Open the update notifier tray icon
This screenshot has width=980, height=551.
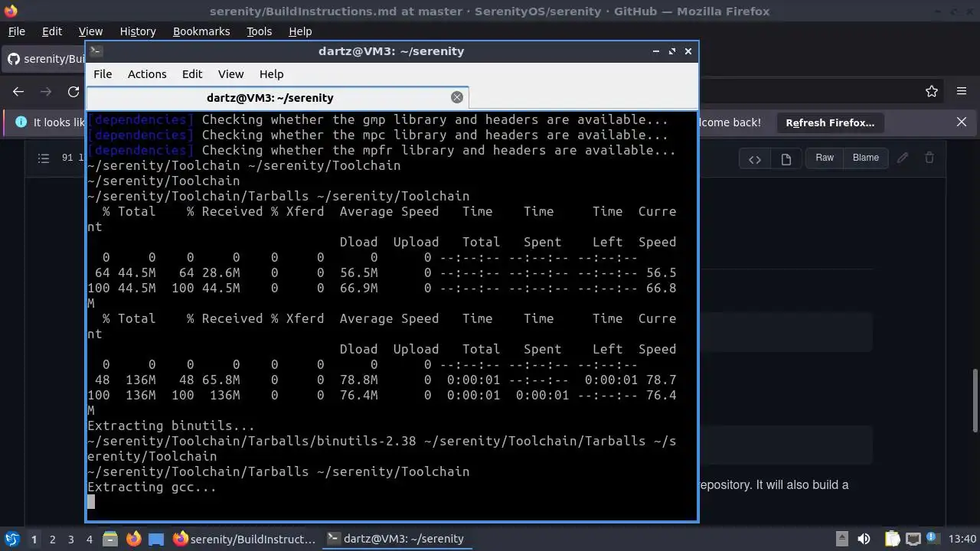[x=933, y=539]
